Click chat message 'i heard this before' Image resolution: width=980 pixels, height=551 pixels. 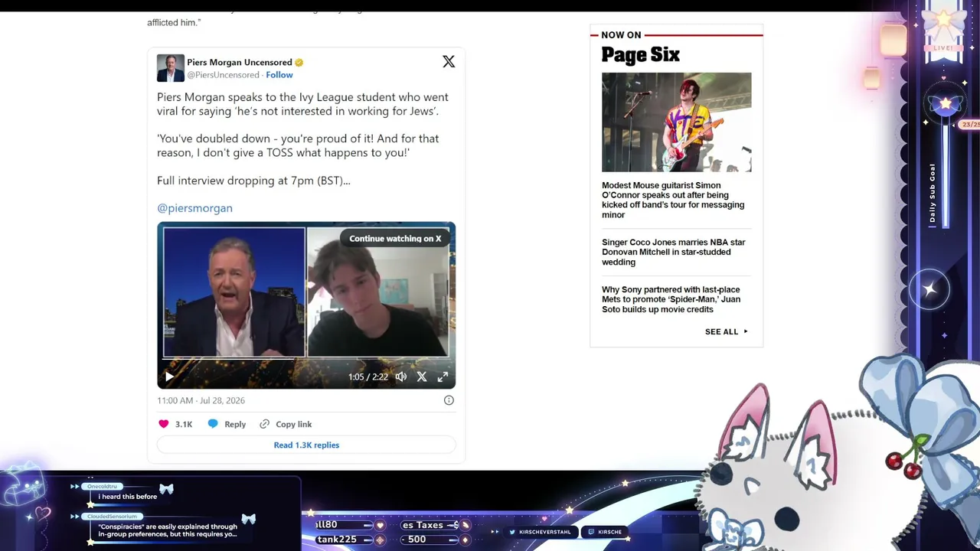click(x=127, y=497)
